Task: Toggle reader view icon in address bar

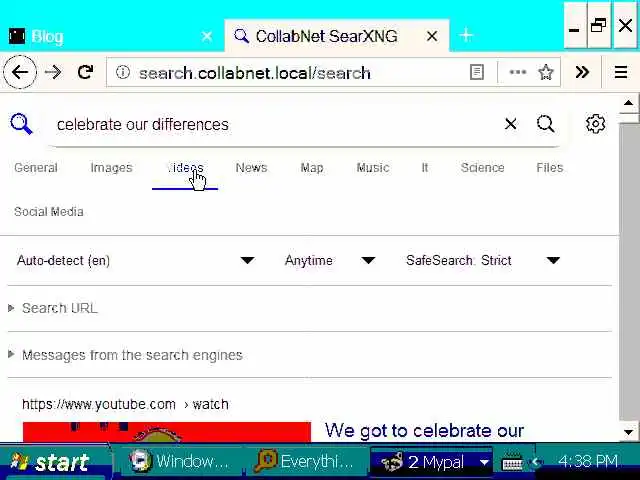Action: [x=477, y=73]
